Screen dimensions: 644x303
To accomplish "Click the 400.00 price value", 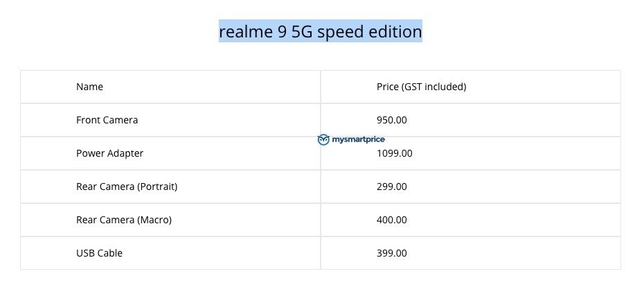I will point(391,220).
